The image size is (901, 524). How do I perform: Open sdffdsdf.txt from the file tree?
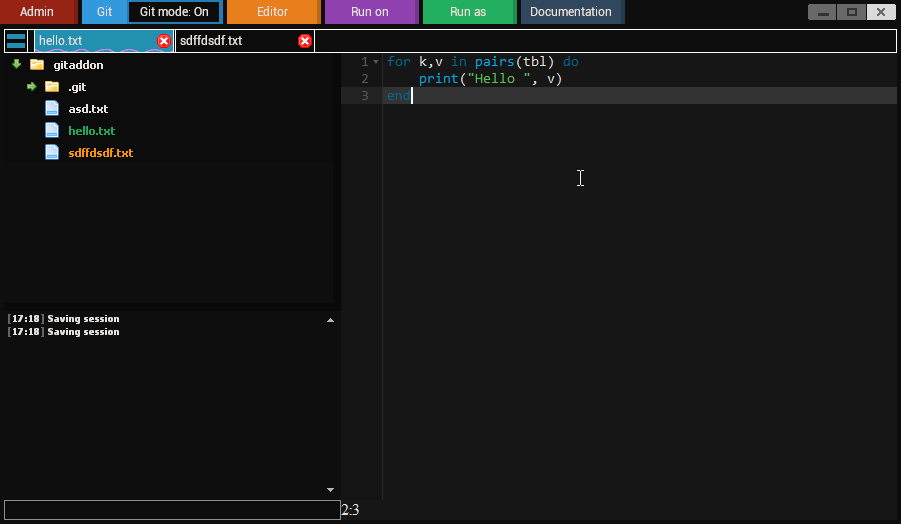point(101,153)
